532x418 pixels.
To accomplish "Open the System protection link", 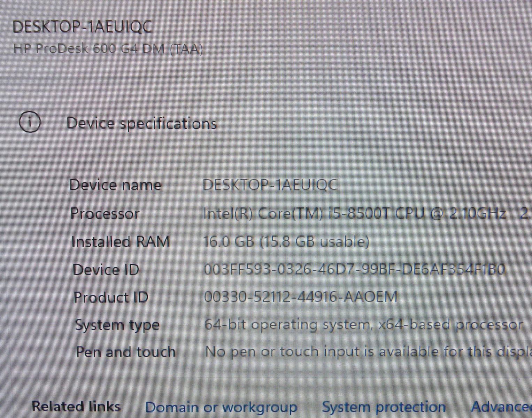I will tap(384, 407).
